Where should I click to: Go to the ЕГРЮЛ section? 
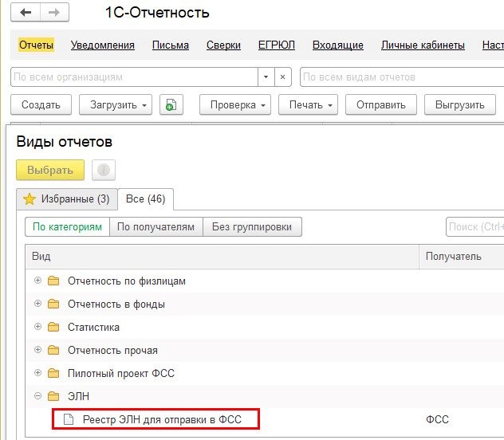[276, 45]
